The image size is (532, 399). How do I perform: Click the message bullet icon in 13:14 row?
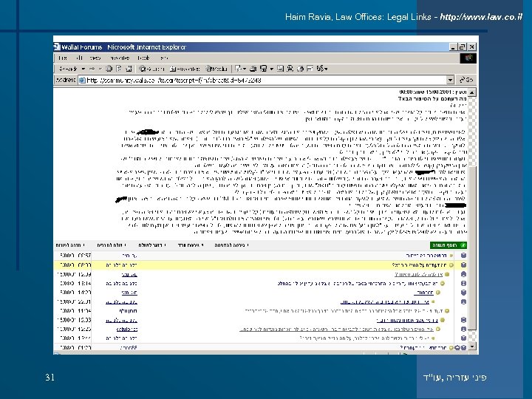443,283
